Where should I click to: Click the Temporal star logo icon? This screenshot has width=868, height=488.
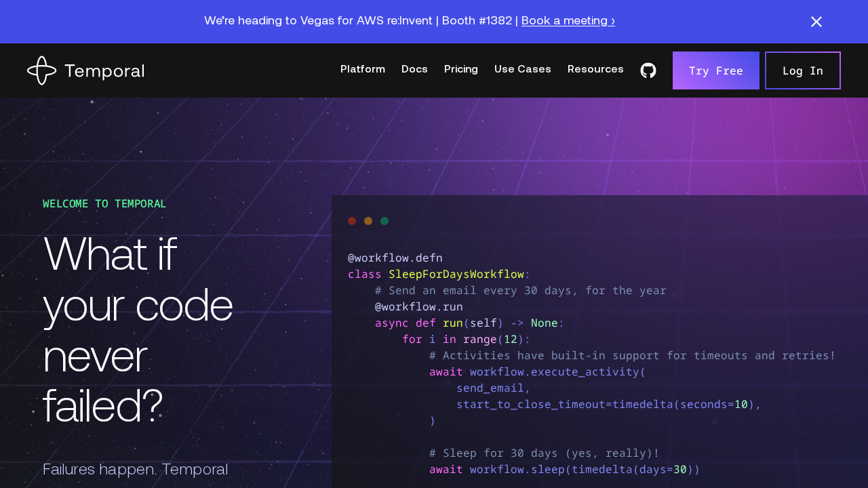[x=41, y=70]
